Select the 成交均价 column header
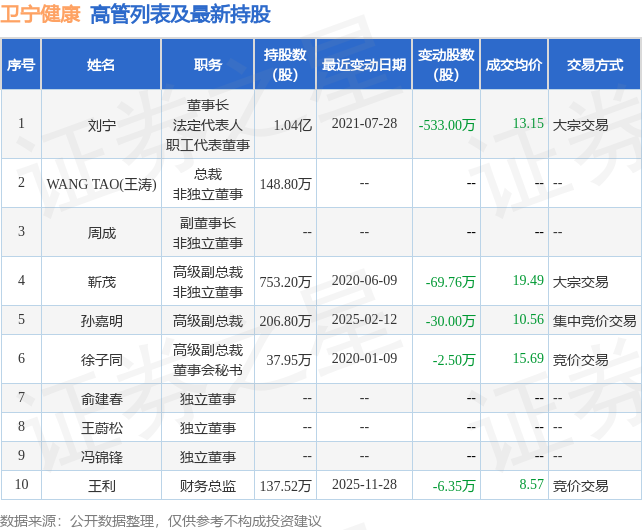The width and height of the screenshot is (642, 530). pos(514,64)
